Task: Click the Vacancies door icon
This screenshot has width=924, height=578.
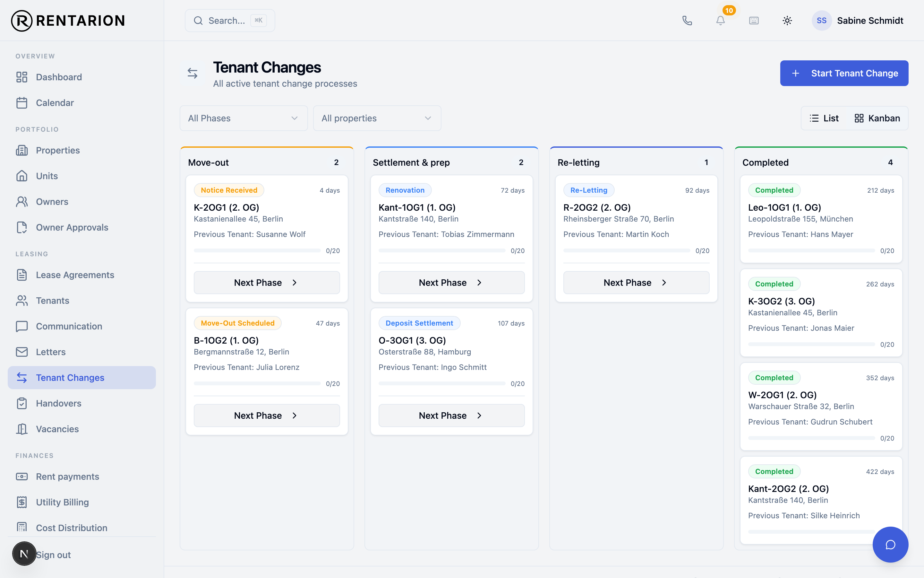Action: point(22,429)
